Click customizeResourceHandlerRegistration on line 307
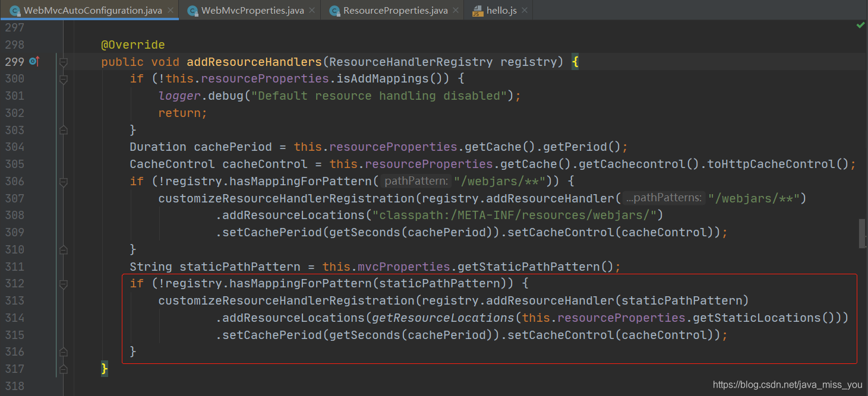 point(286,198)
